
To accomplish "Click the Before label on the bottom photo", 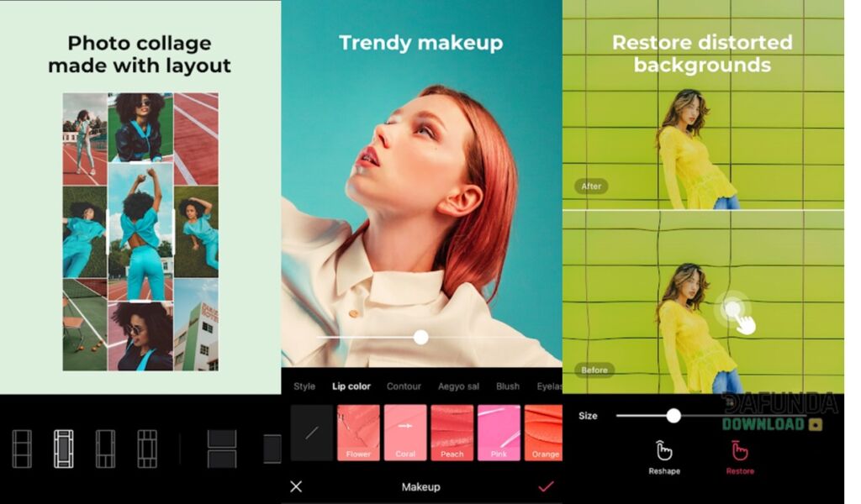I will coord(594,370).
